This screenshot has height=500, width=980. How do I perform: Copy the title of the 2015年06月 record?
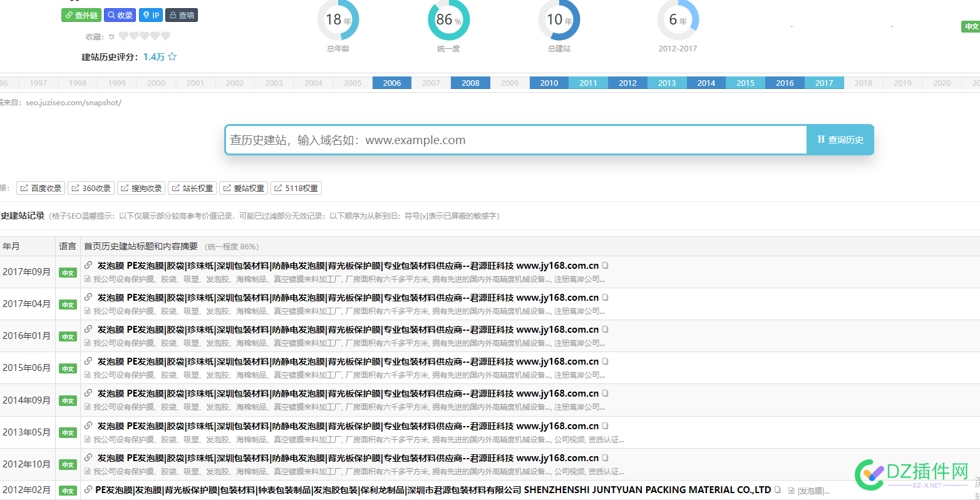[x=605, y=362]
